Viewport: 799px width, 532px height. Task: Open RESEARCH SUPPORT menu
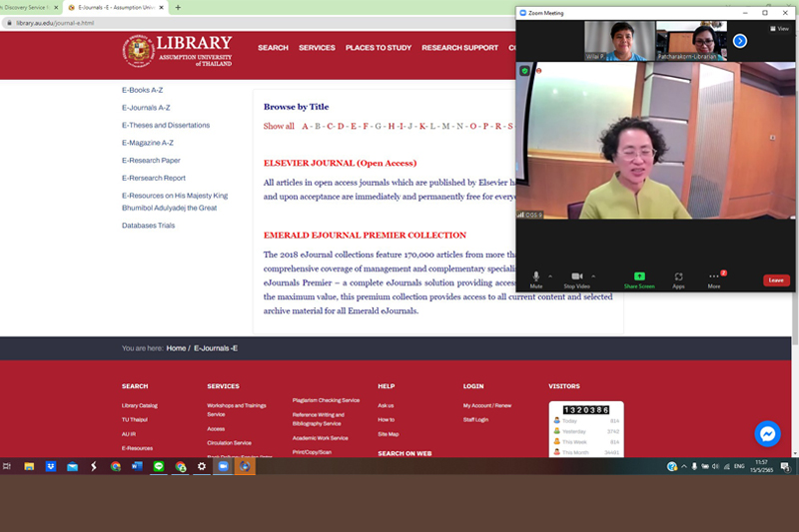(459, 47)
